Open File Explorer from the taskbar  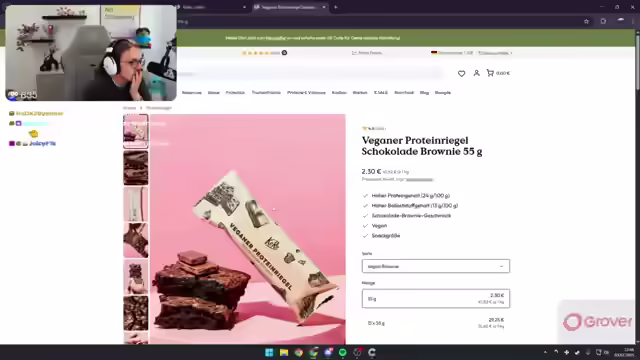coord(284,352)
